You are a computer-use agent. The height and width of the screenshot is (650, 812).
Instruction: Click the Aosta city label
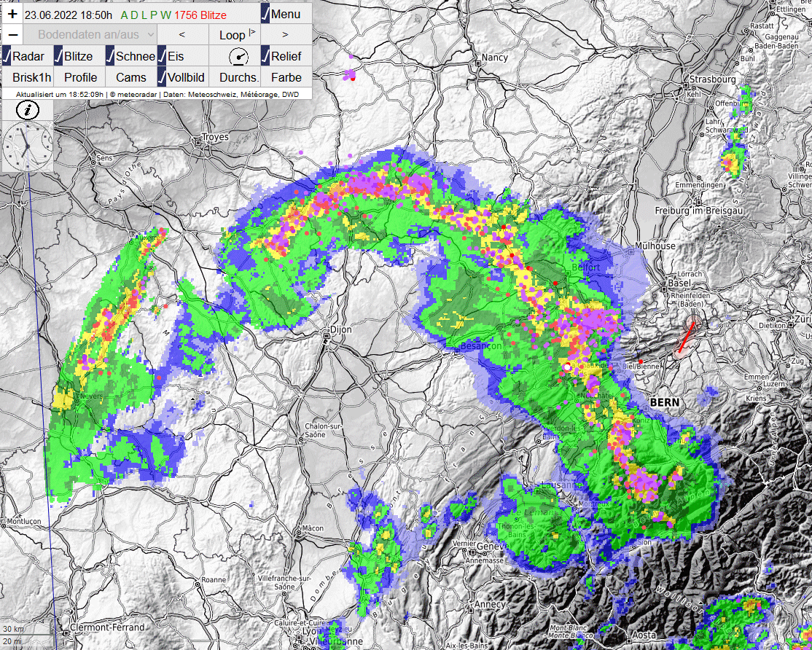(x=645, y=635)
